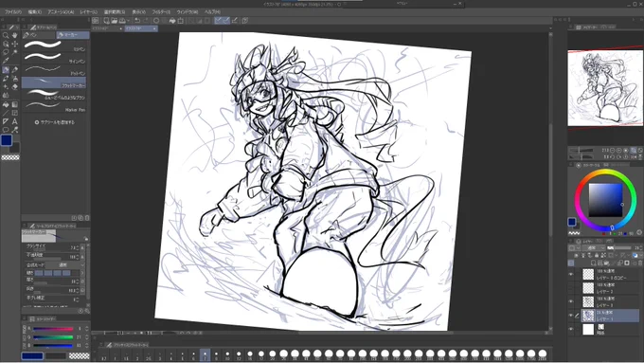Hide the 用紙 paper layer
644x363 pixels.
point(571,329)
